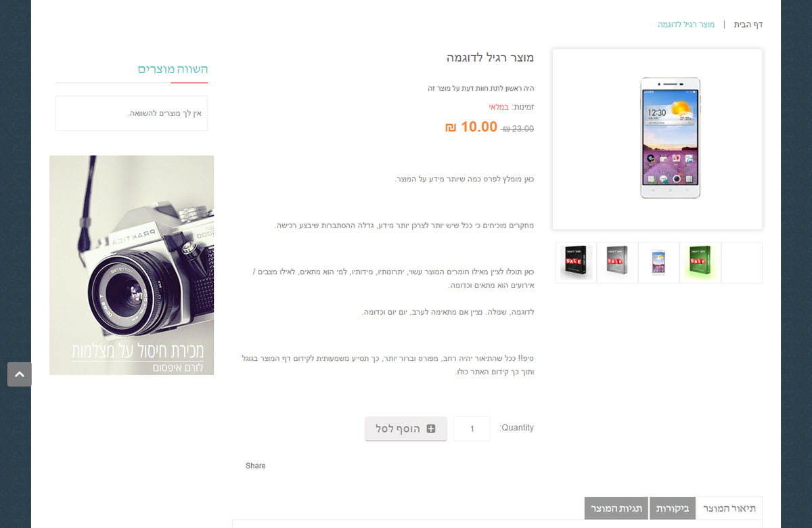Open the ביקורות reviews tab
812x528 pixels.
point(672,508)
